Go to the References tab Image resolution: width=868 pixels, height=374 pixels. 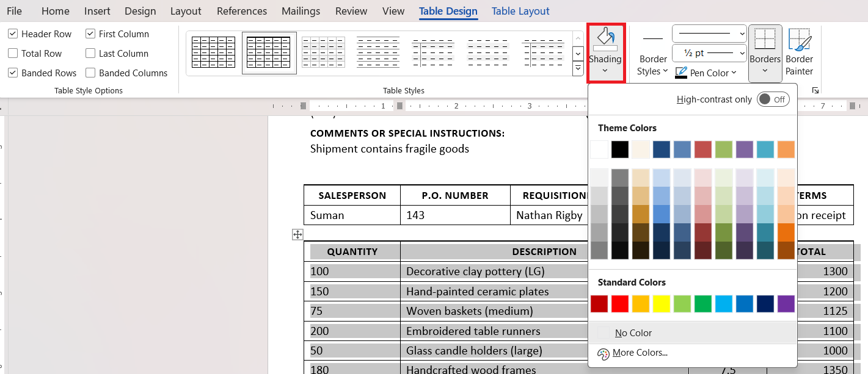point(242,11)
